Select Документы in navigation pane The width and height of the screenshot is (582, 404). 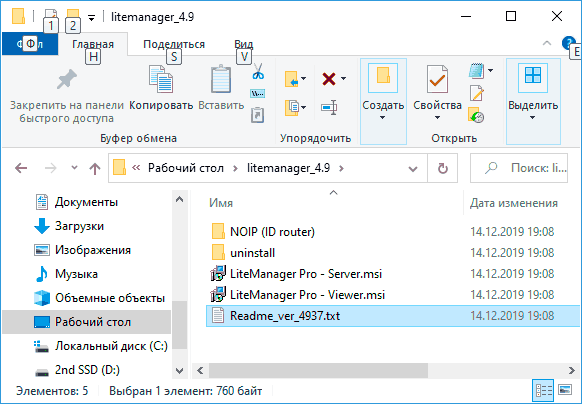[x=86, y=202]
